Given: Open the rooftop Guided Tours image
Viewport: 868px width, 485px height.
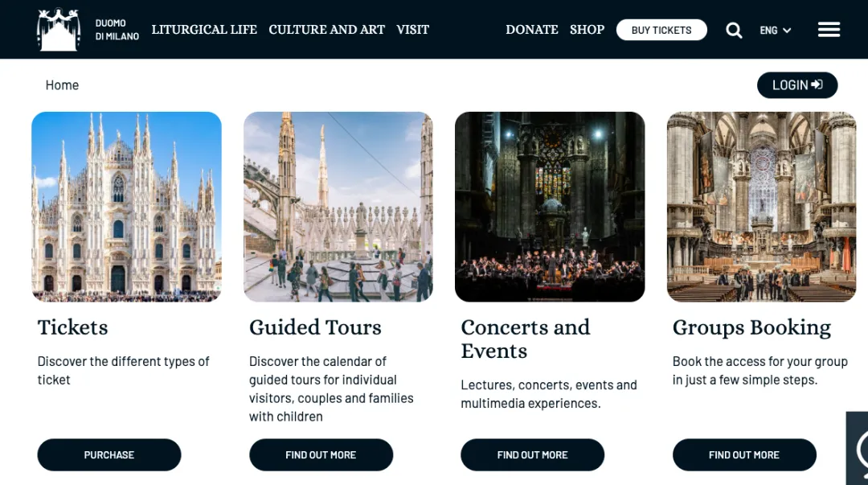Looking at the screenshot, I should [x=338, y=207].
